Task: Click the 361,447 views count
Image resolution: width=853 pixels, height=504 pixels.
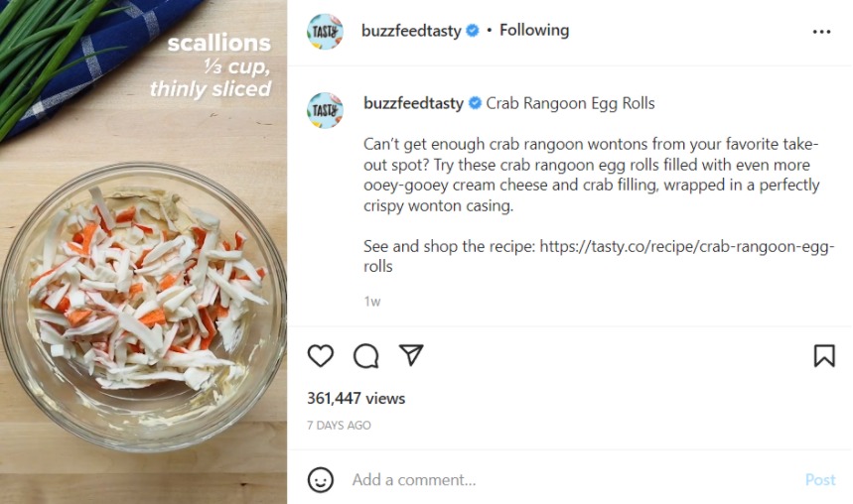Action: click(355, 399)
